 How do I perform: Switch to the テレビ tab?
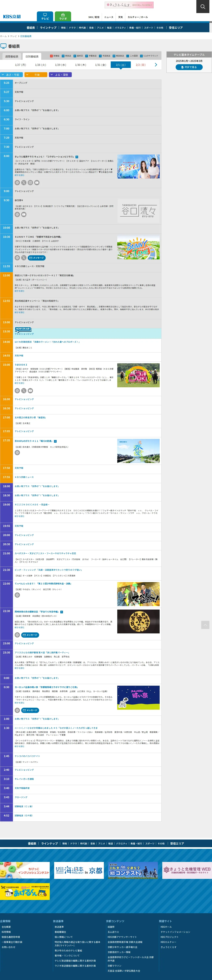click(45, 16)
